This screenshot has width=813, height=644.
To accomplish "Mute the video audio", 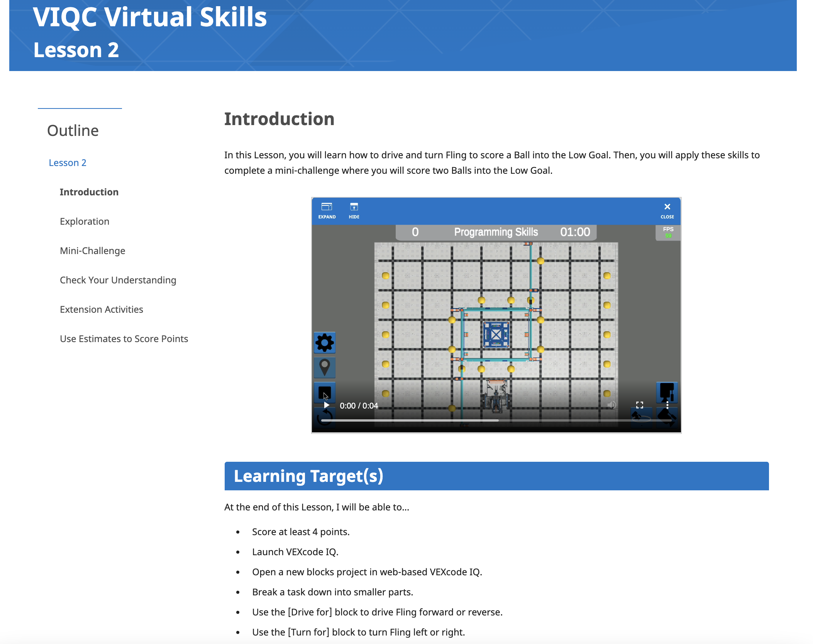I will 612,405.
